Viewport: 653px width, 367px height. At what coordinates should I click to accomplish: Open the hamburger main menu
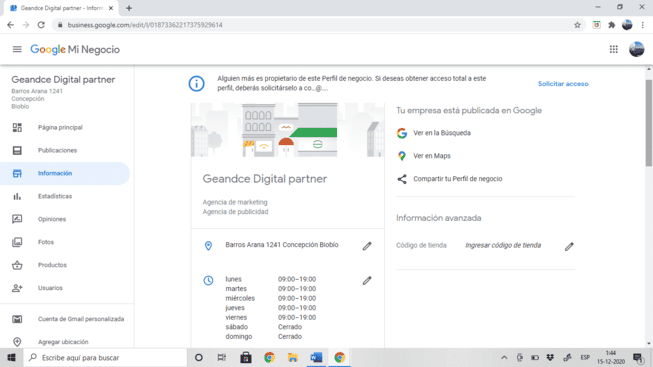pyautogui.click(x=17, y=50)
